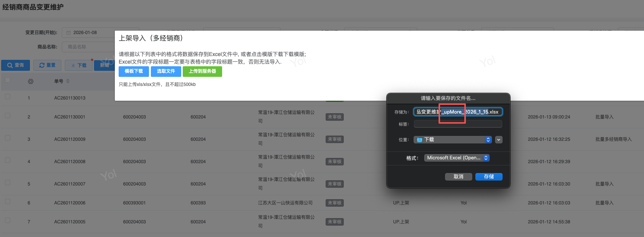Click order number AC2601120009
644x237 pixels.
pos(70,139)
